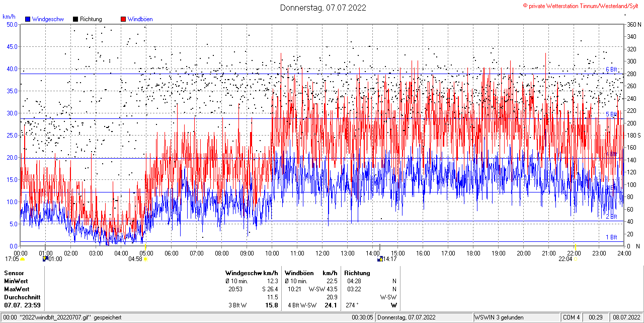Click the bold W current direction
This screenshot has height=323, width=644.
click(x=394, y=305)
